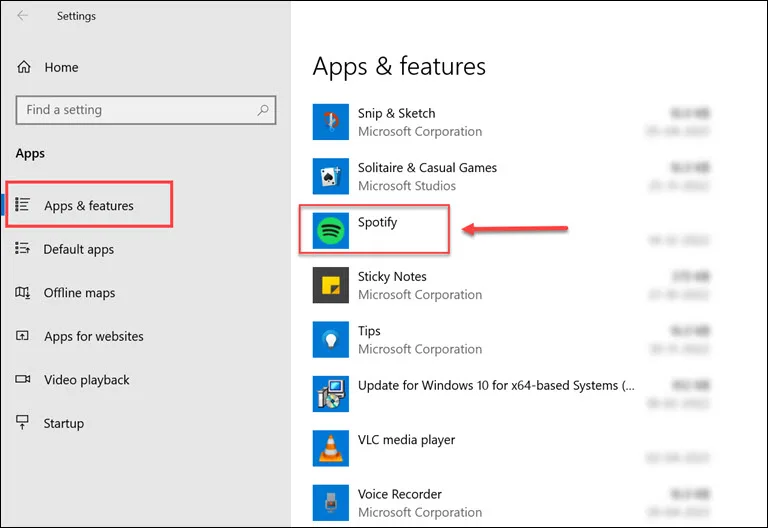Select the Windows 10 update installer icon
The height and width of the screenshot is (528, 768).
[331, 393]
